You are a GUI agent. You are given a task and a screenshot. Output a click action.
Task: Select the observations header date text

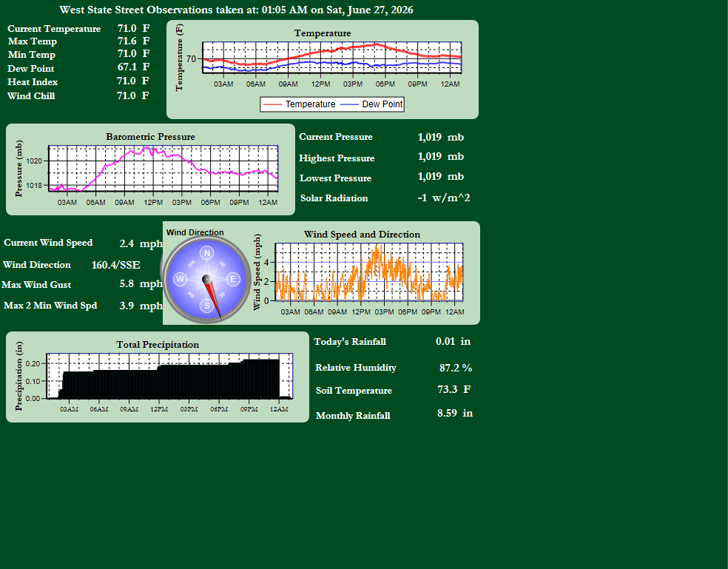pos(236,10)
